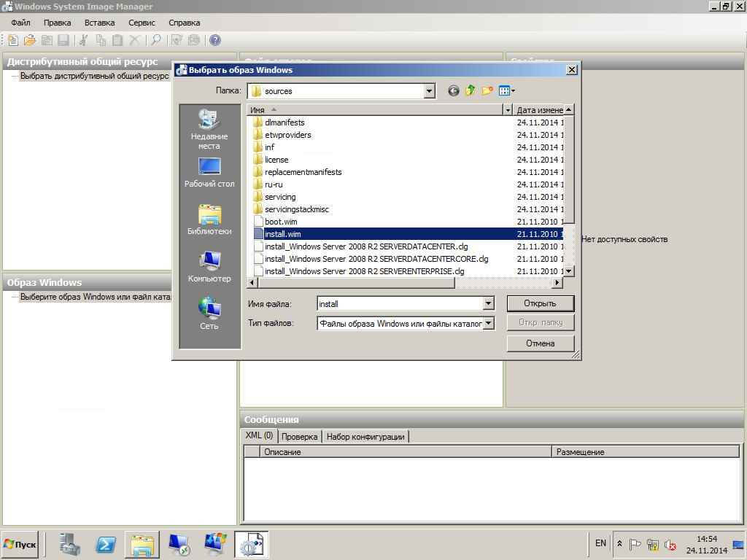Screen dimensions: 747x560
Task: Expand the Тип файлов combo box
Action: coord(488,323)
